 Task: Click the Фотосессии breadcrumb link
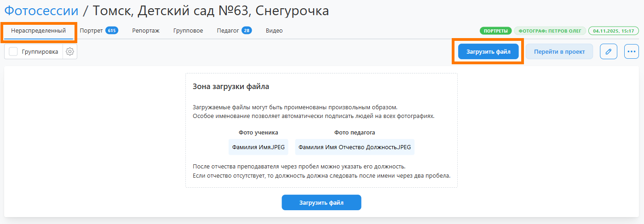pos(41,11)
